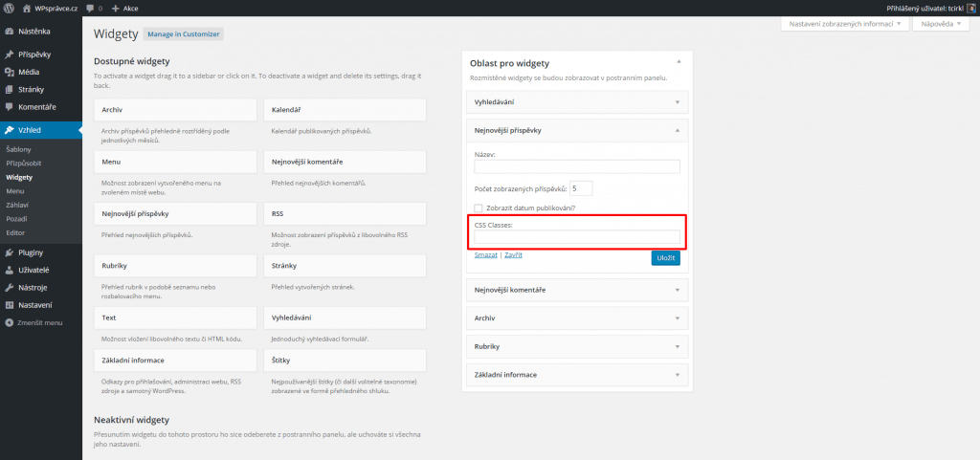The height and width of the screenshot is (460, 980).
Task: Open the comments bubble icon in admin bar
Action: click(x=90, y=8)
